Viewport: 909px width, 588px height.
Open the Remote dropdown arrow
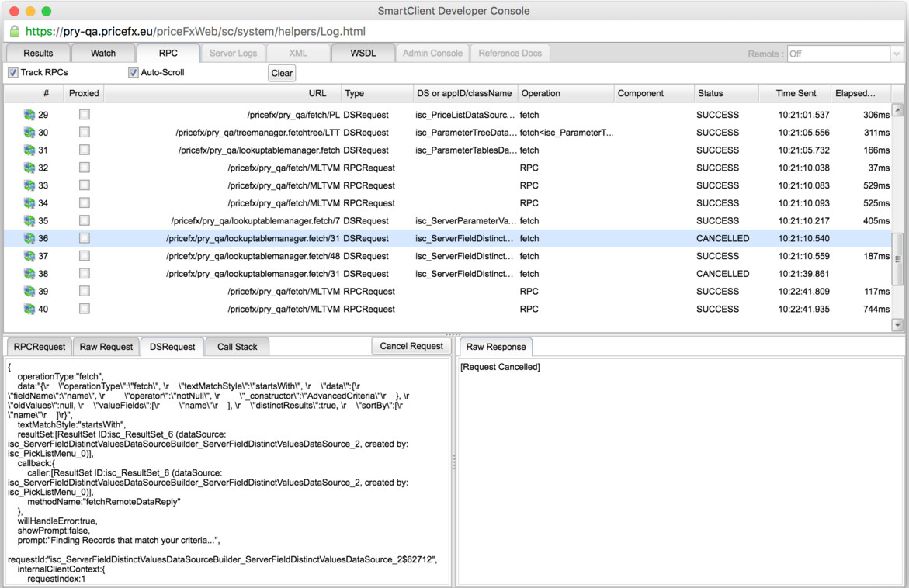(x=897, y=54)
